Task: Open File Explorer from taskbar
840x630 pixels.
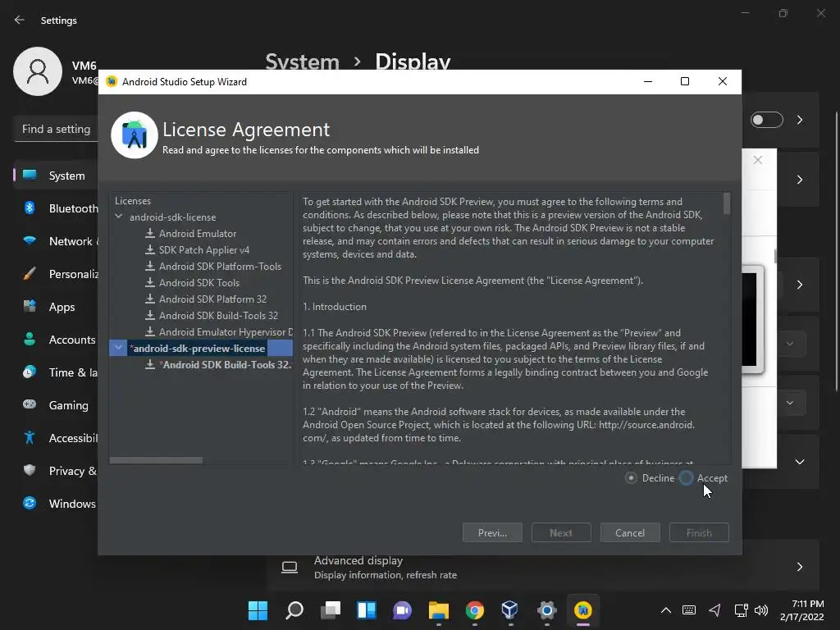Action: coord(439,610)
